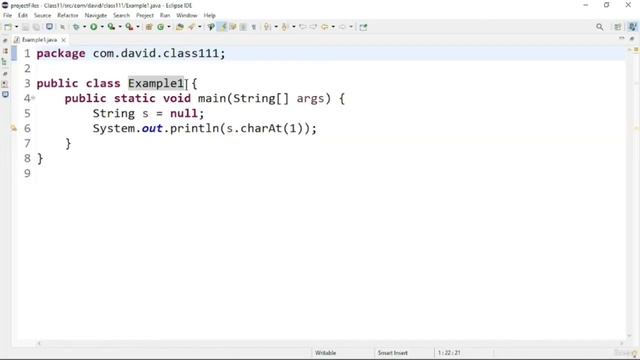Click the New wizard toolbar icon
The height and width of the screenshot is (360, 640).
coord(8,27)
